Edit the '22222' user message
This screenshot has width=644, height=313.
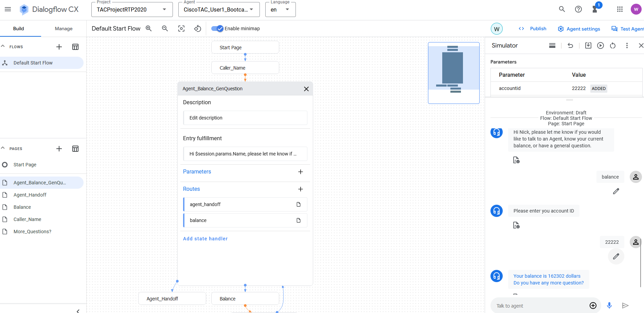(616, 257)
